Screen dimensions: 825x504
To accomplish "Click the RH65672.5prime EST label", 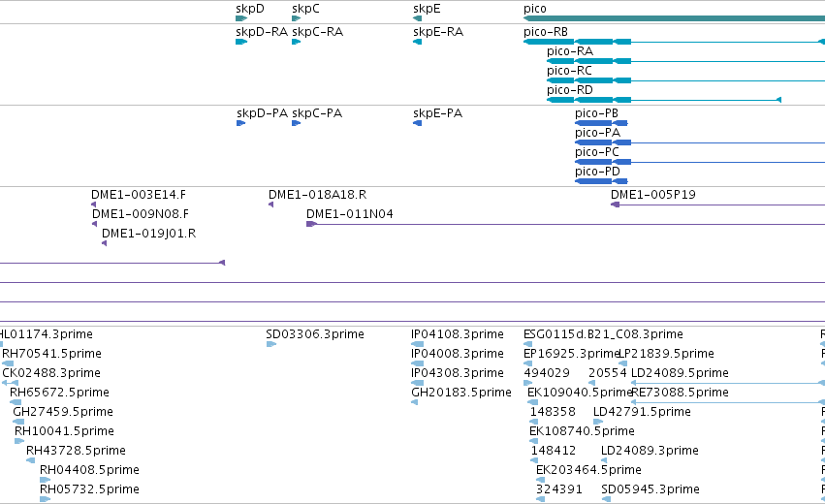I will coord(59,393).
